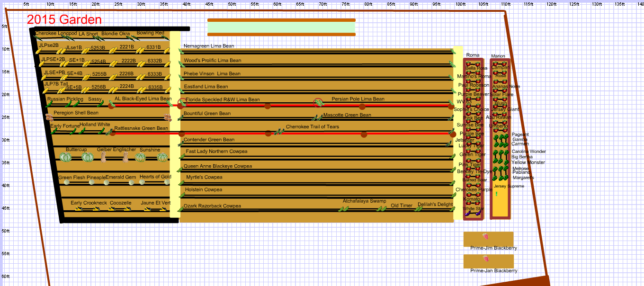The image size is (644, 286).
Task: Click the pea pod icon under Sassy label
Action: coord(100,104)
